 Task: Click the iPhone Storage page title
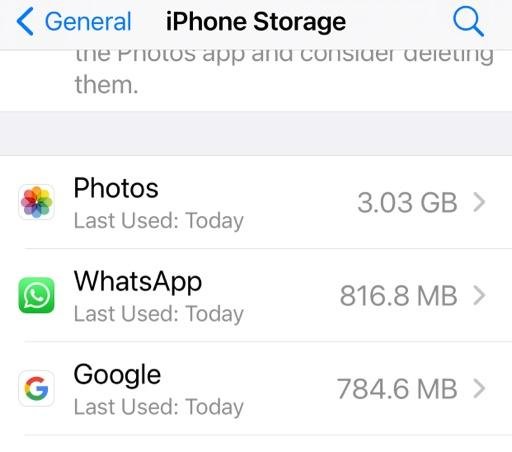(256, 22)
